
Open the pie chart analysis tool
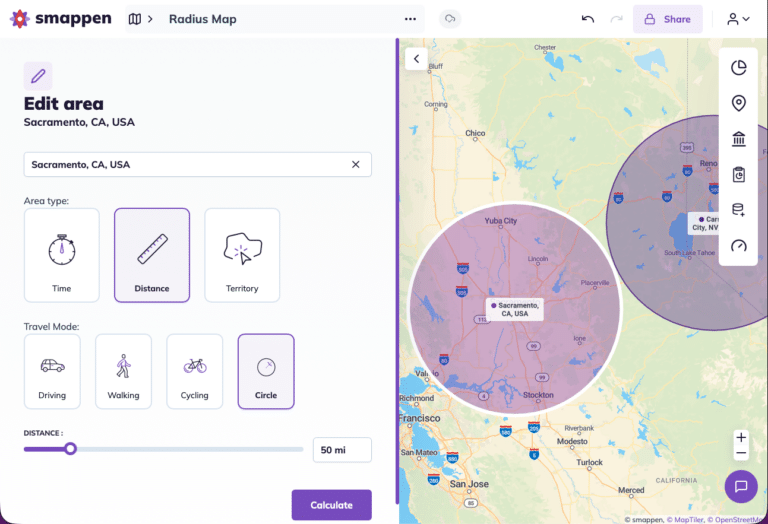(739, 68)
